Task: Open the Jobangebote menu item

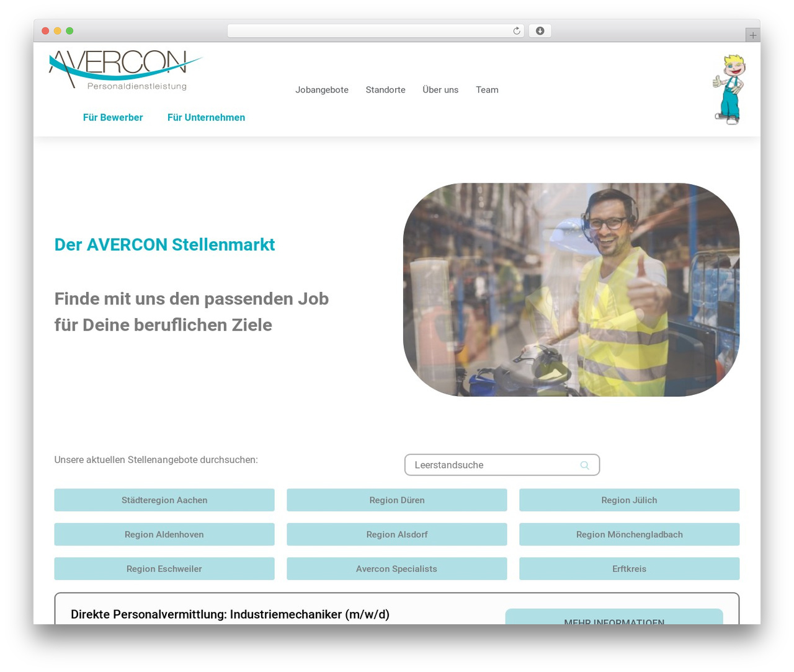Action: [x=322, y=90]
